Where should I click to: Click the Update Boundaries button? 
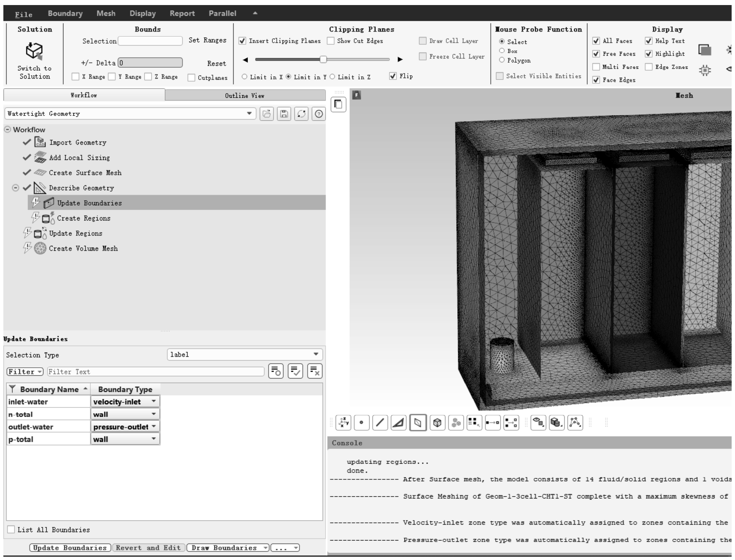(70, 548)
